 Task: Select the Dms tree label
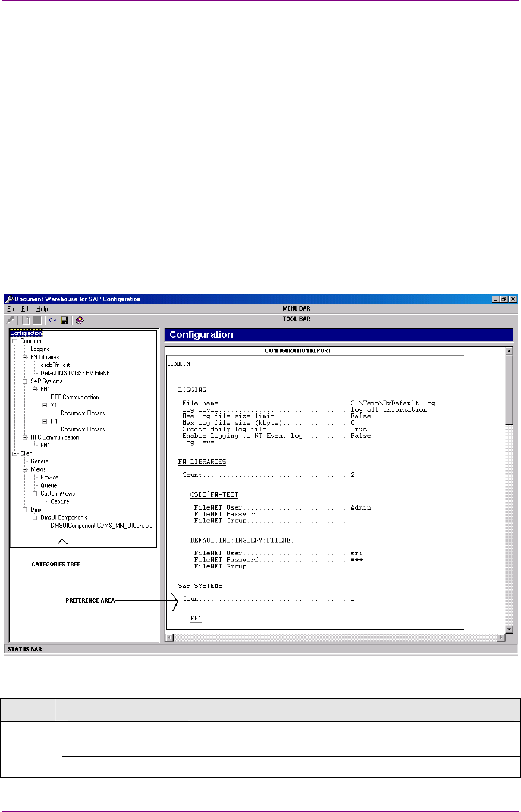[x=36, y=510]
